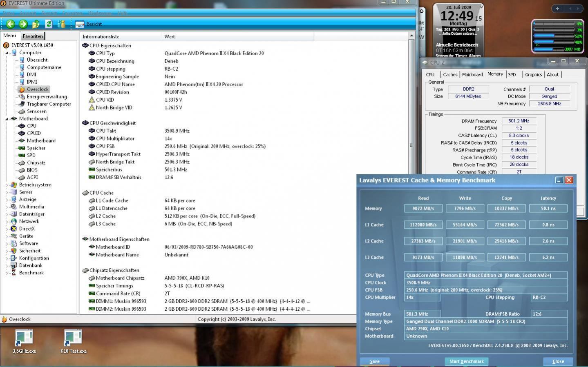
Task: Select the Software icon in tree
Action: [x=14, y=244]
